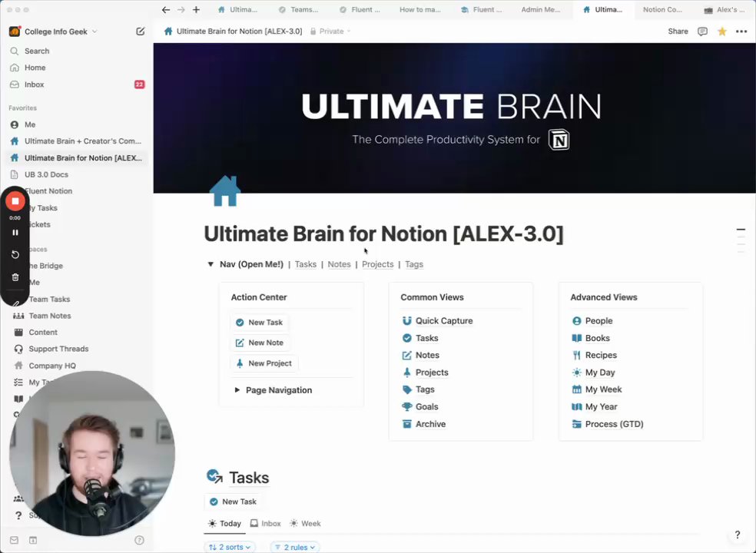This screenshot has width=756, height=553.
Task: Click New Task under Tasks heading
Action: [233, 502]
